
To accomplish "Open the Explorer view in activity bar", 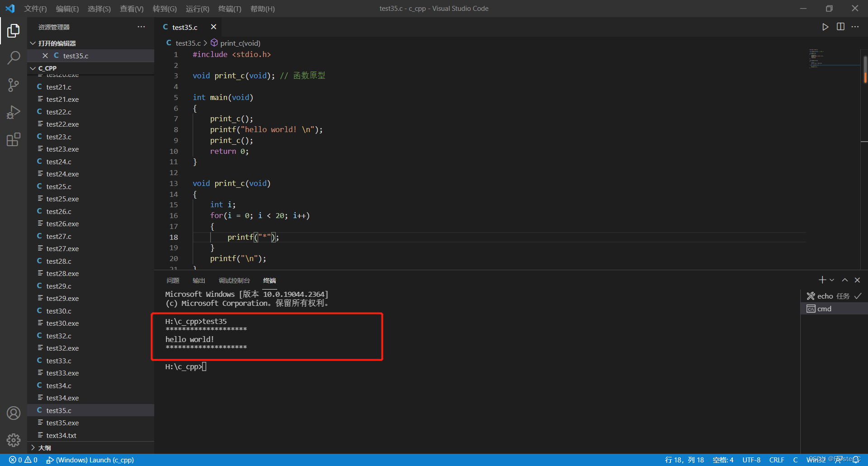I will pos(14,31).
